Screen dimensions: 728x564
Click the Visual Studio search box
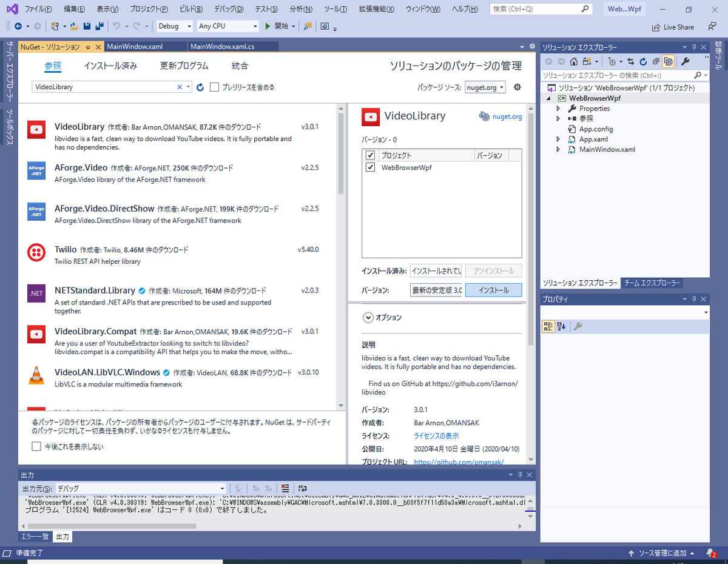click(x=541, y=9)
